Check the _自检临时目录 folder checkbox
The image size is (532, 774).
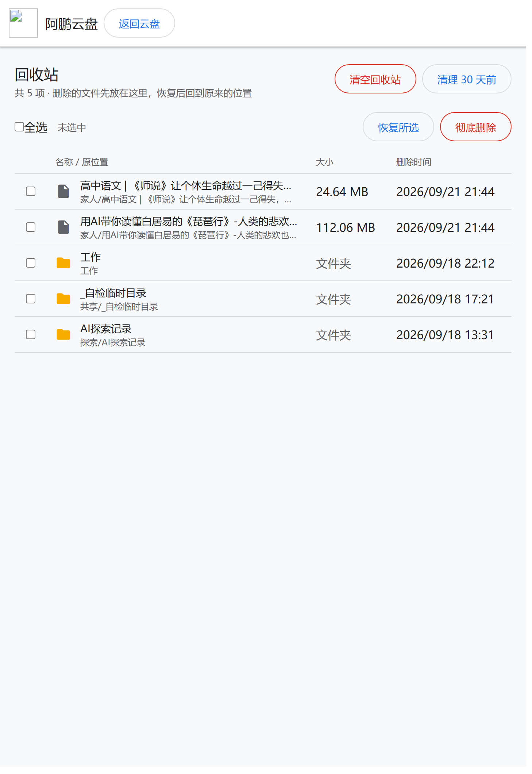point(31,299)
